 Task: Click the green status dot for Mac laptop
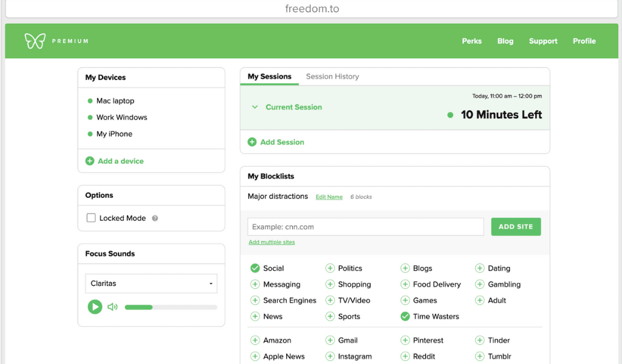[x=90, y=101]
